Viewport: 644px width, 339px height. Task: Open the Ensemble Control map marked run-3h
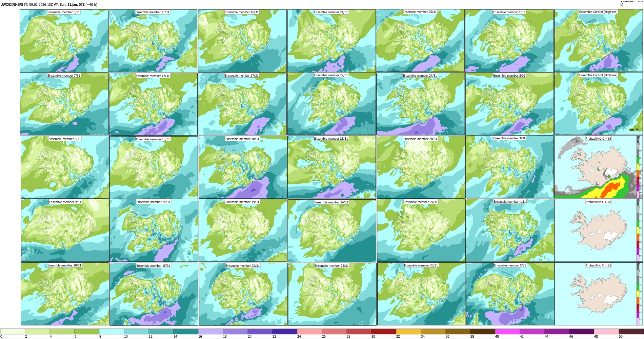point(599,104)
